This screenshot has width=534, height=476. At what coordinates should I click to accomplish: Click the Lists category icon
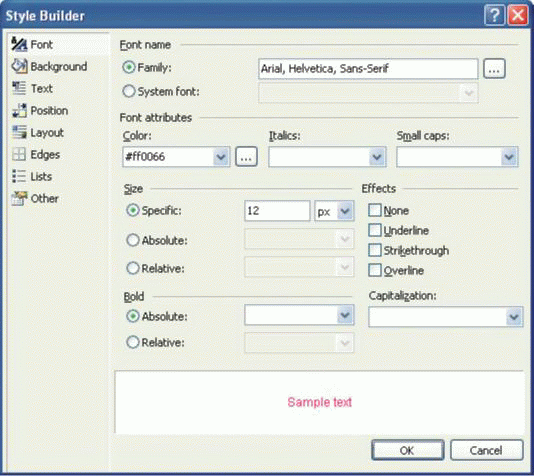[19, 176]
